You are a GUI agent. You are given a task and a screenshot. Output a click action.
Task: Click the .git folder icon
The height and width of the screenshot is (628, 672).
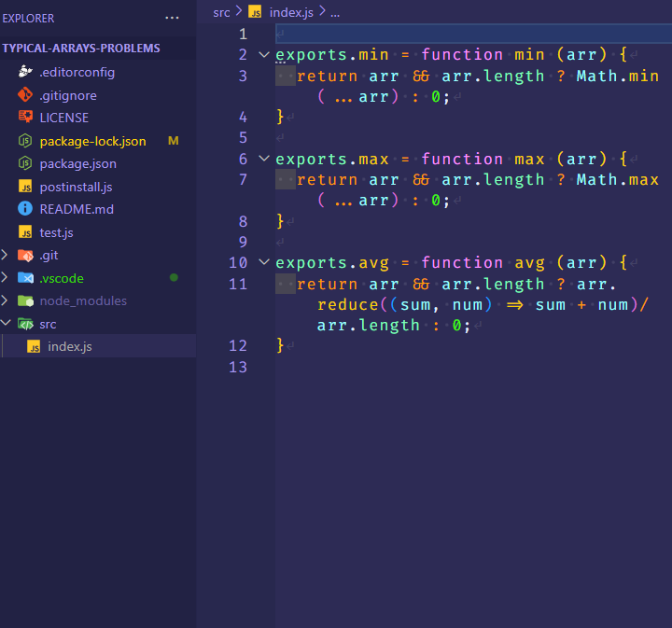(x=25, y=256)
